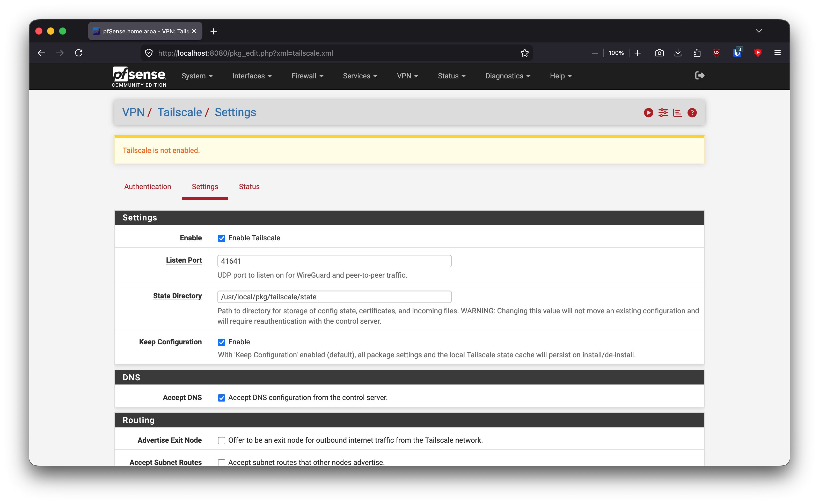Viewport: 819px width, 504px height.
Task: Expand the System dropdown menu
Action: pyautogui.click(x=197, y=76)
